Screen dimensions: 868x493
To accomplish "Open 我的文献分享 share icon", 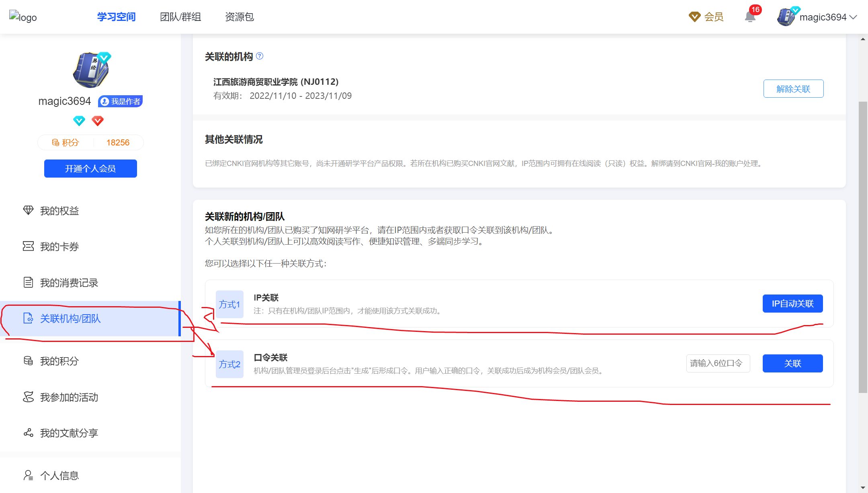I will (28, 433).
